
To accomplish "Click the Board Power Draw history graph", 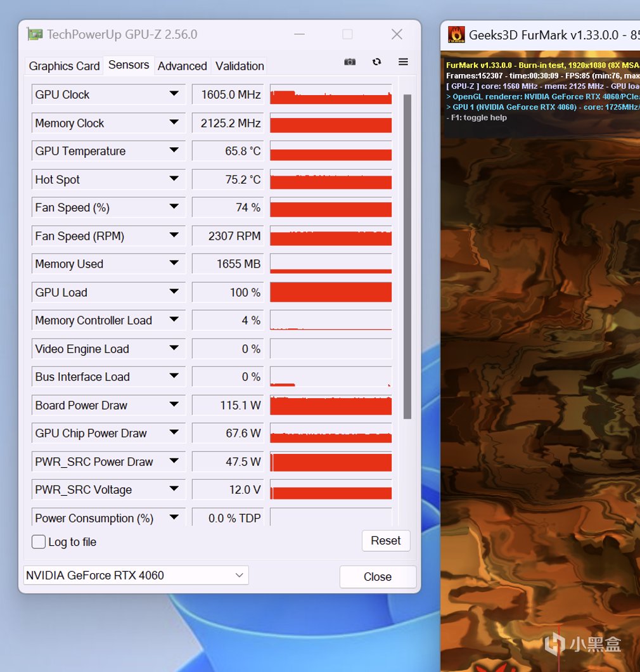I will click(x=331, y=405).
